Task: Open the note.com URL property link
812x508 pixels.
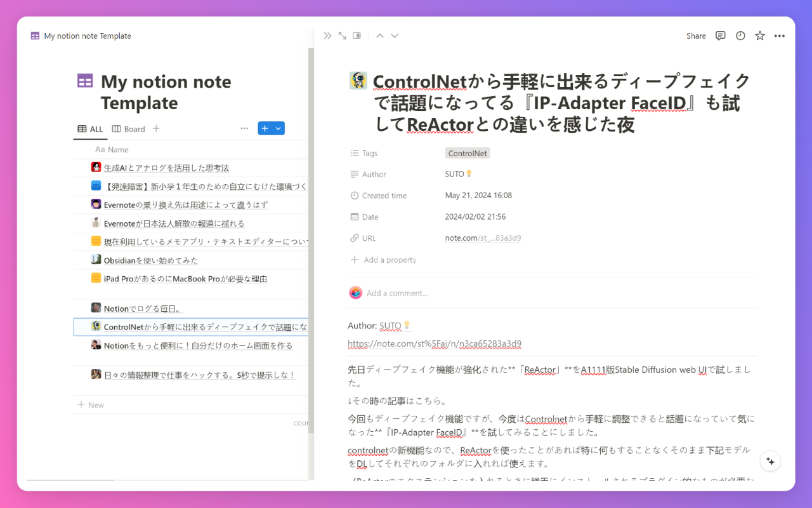Action: [x=483, y=238]
